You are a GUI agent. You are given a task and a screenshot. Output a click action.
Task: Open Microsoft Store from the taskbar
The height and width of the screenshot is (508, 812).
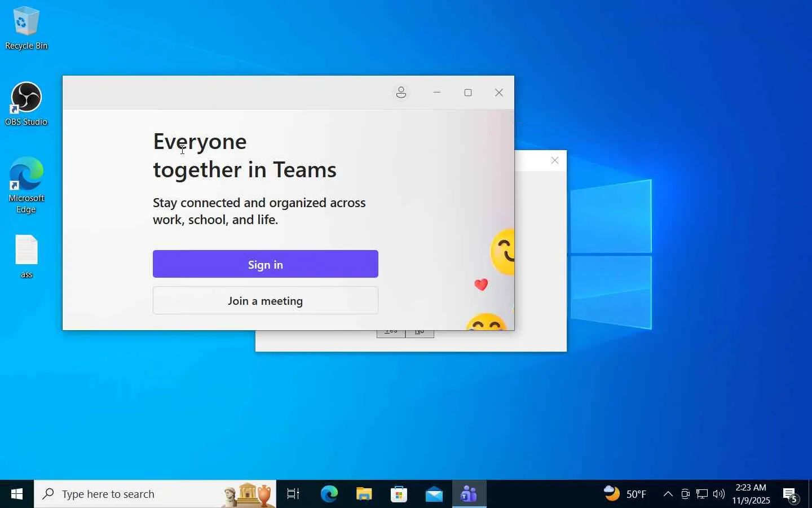(x=400, y=494)
